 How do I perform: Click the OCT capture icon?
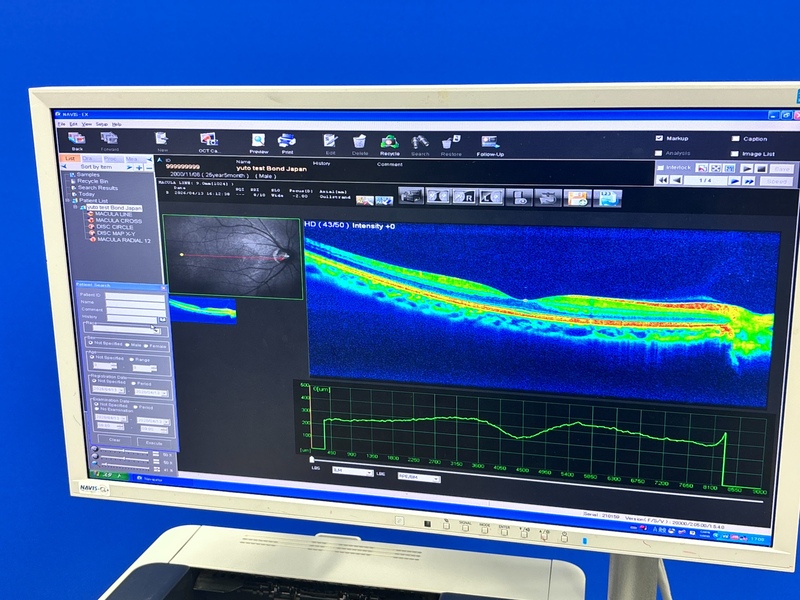(x=208, y=140)
